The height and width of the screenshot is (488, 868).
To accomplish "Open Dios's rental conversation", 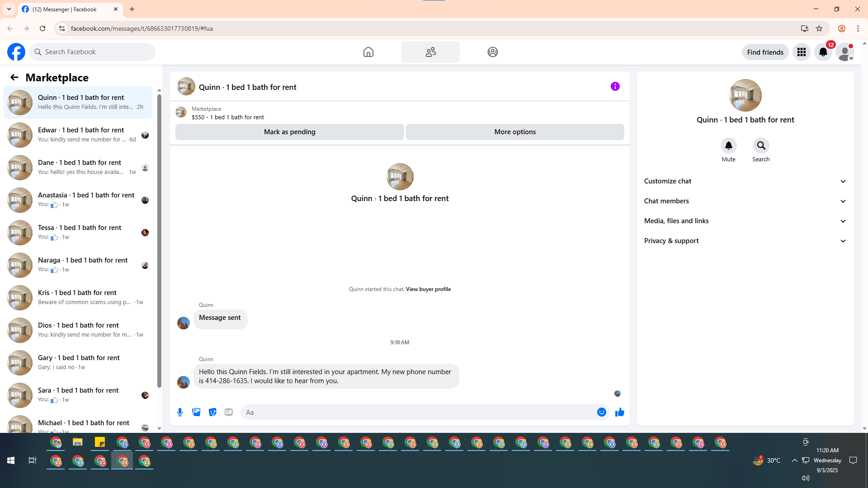I will (78, 330).
